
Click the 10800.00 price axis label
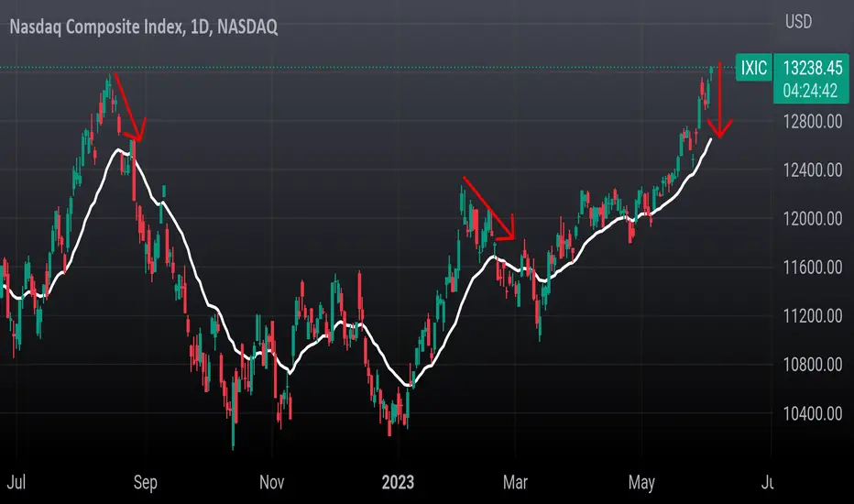pos(813,365)
